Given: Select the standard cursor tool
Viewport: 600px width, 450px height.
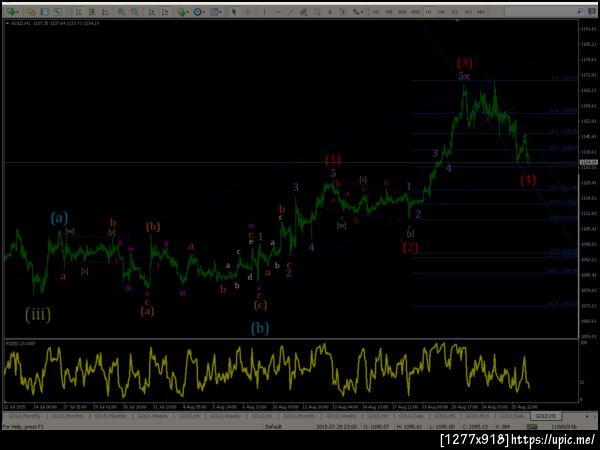Looking at the screenshot, I should pos(234,12).
